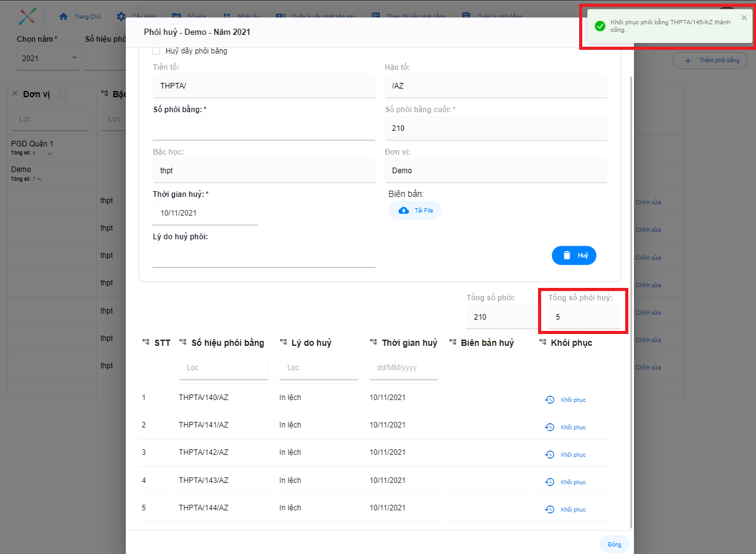The image size is (756, 554).
Task: Tick the Huỷ dãy phôi bằng checkbox
Action: point(156,51)
